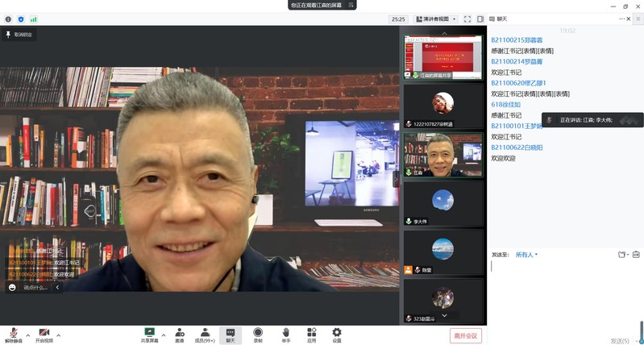Turn on camera with 开启视频
Image resolution: width=644 pixels, height=345 pixels.
pyautogui.click(x=44, y=331)
